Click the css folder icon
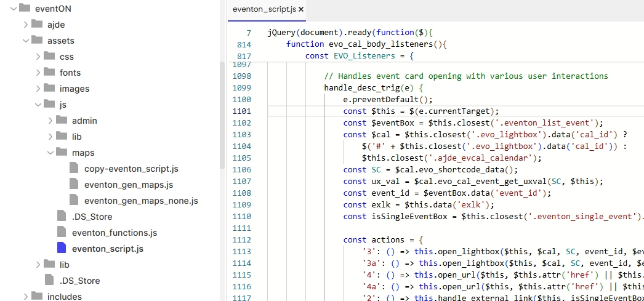Viewport: 644px width, 301px height. [x=49, y=57]
